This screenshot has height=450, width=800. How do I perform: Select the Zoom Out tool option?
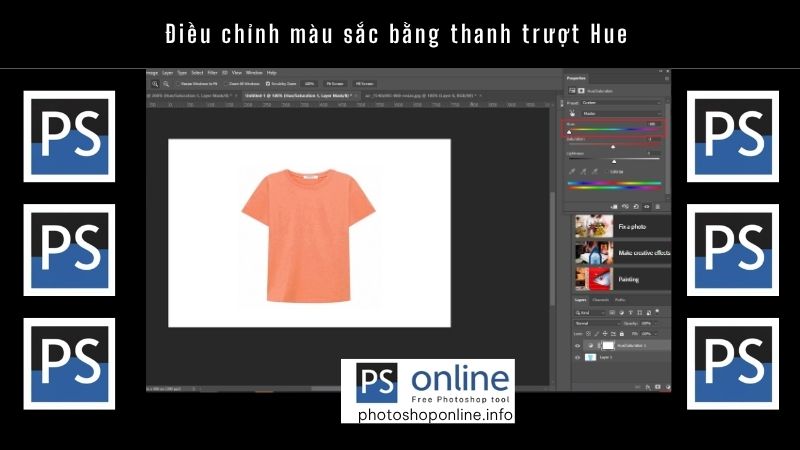click(x=166, y=84)
